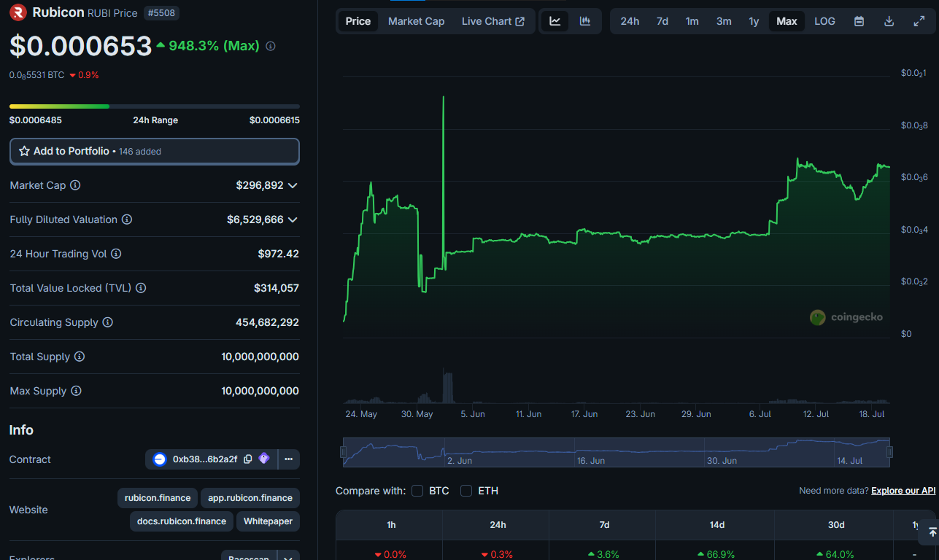Show Market Cap info tooltip icon

click(75, 185)
